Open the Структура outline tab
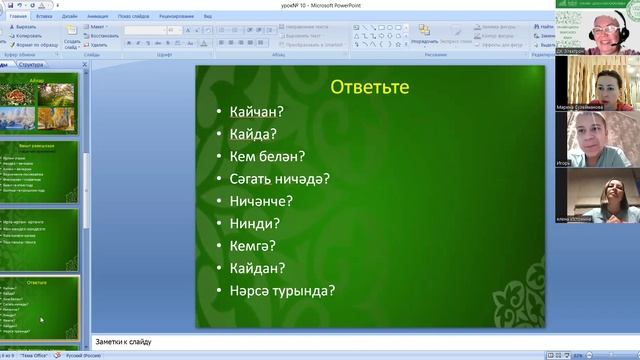The image size is (640, 360). (x=31, y=64)
